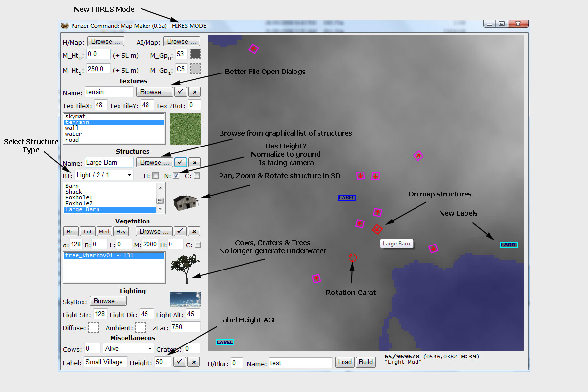Screen dimensions: 588x392
Task: Open the Ambient light color swatch
Action: pos(141,327)
